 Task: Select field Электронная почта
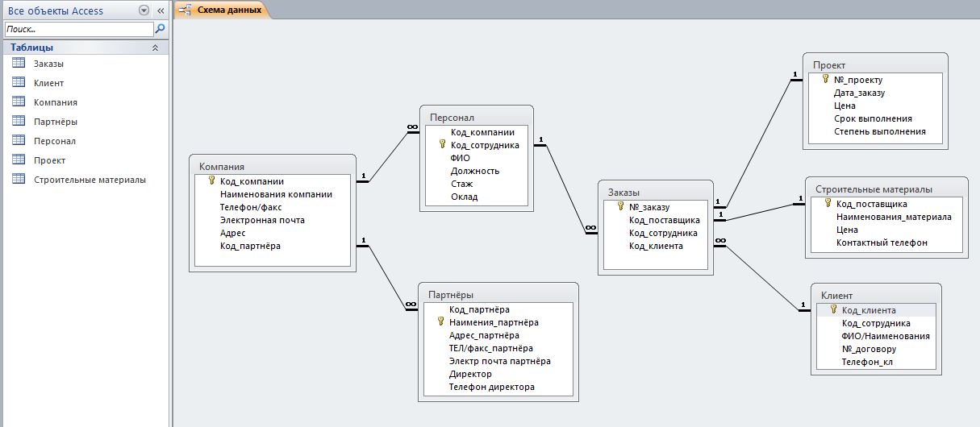tap(262, 220)
